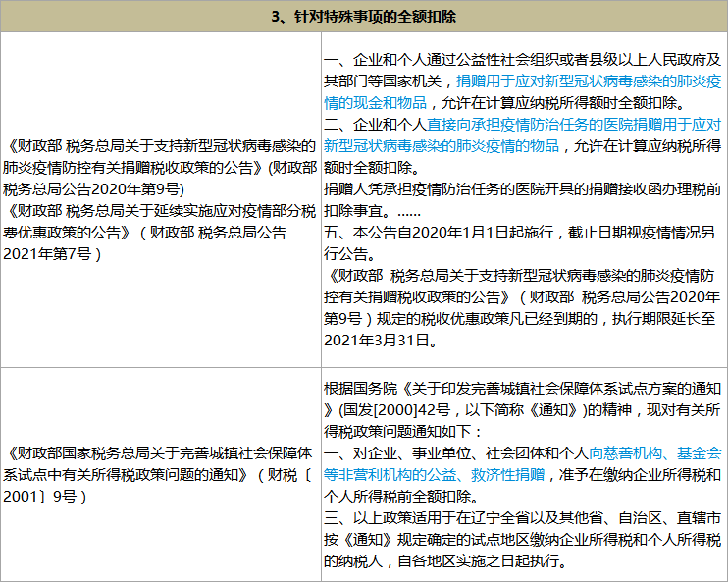This screenshot has width=728, height=582.
Task: Select text '税务总局公告2020年第9号)' in left cell
Action: coord(93,189)
